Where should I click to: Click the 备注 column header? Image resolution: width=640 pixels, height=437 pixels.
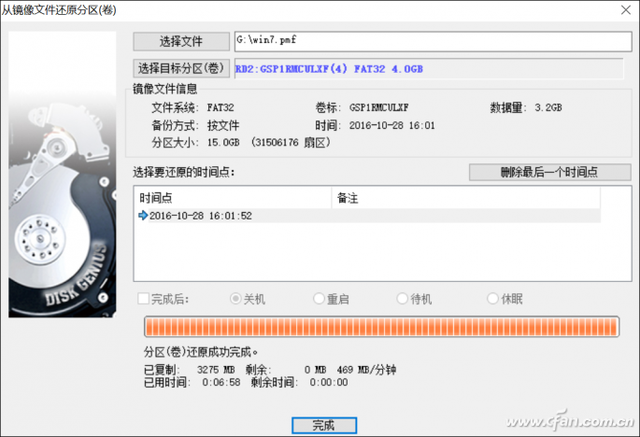(x=466, y=198)
